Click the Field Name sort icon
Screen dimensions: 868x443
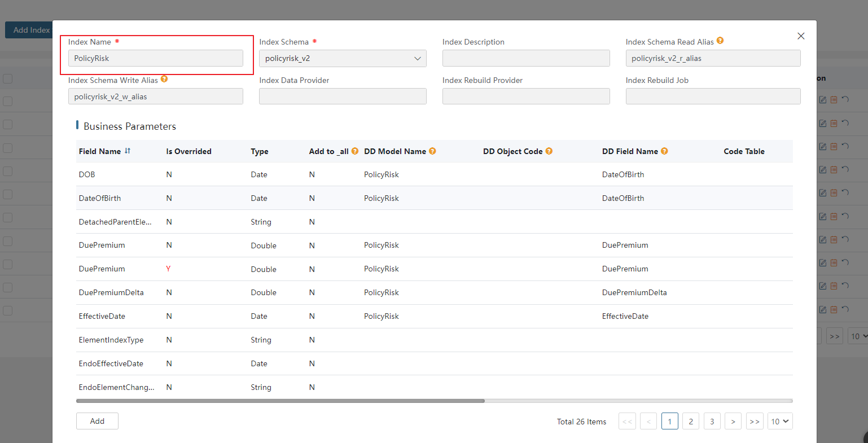128,151
